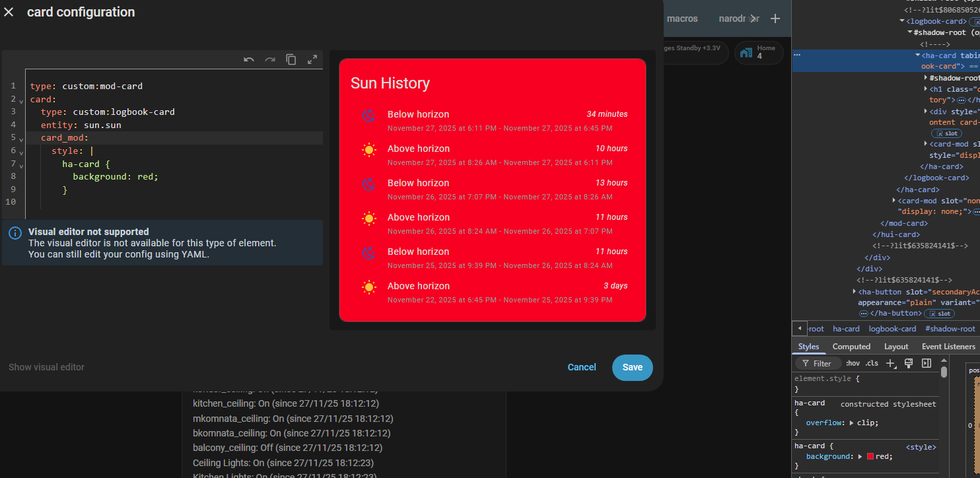Open the macros dashboard tab

click(x=682, y=18)
